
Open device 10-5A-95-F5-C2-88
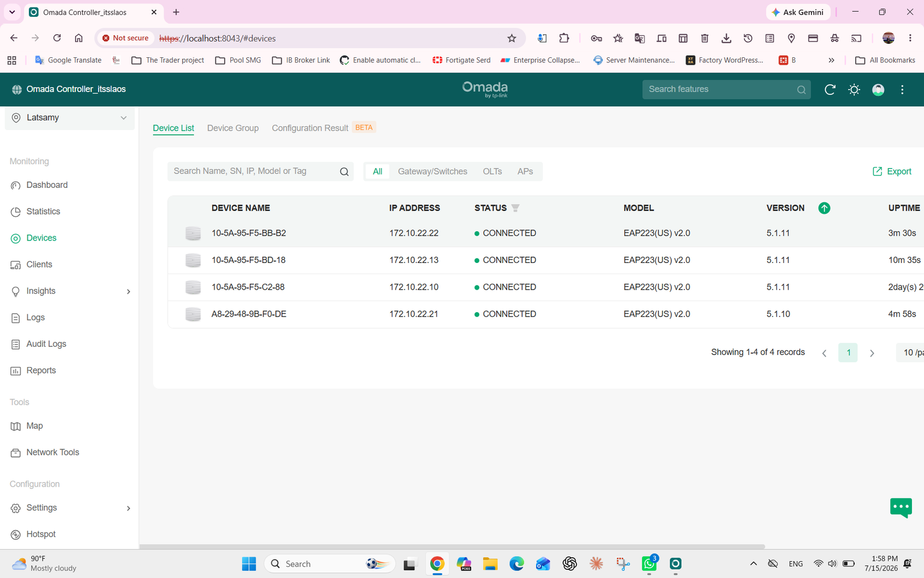pos(248,287)
